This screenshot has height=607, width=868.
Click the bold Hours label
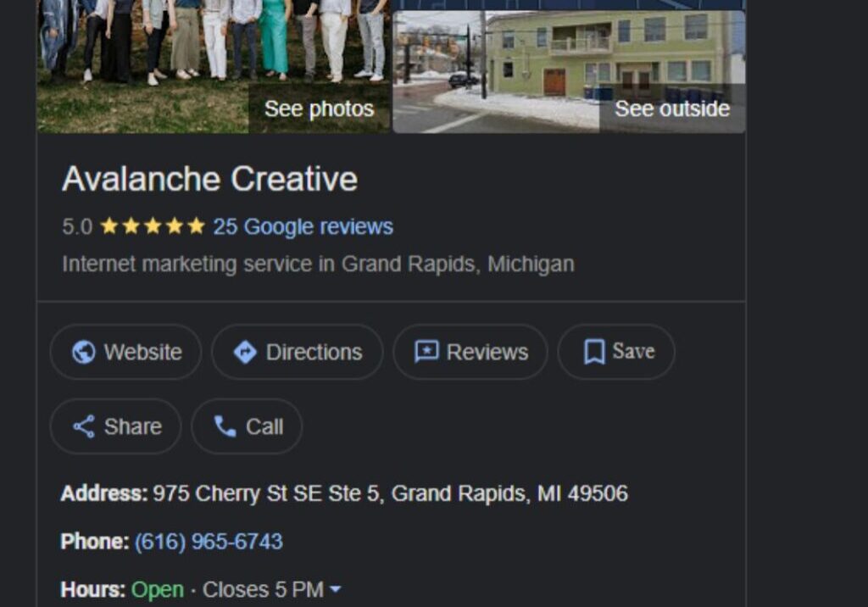pos(93,589)
